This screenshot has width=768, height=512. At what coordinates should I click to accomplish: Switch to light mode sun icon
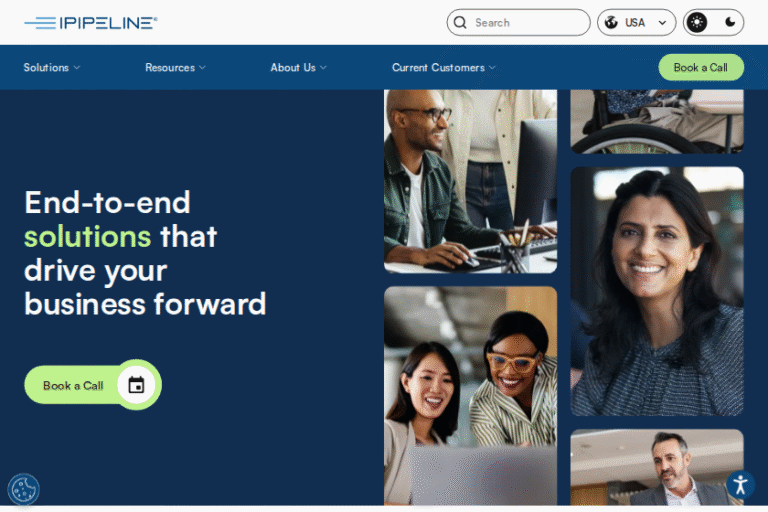coord(696,23)
